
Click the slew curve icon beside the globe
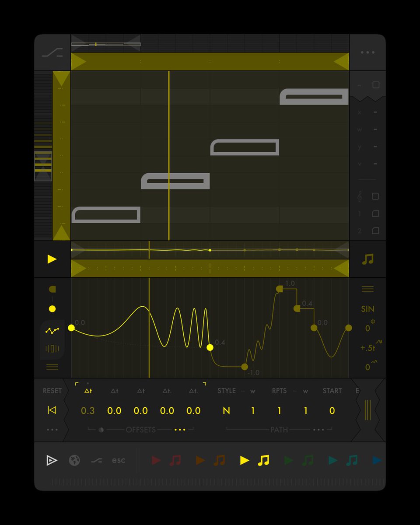click(x=96, y=460)
